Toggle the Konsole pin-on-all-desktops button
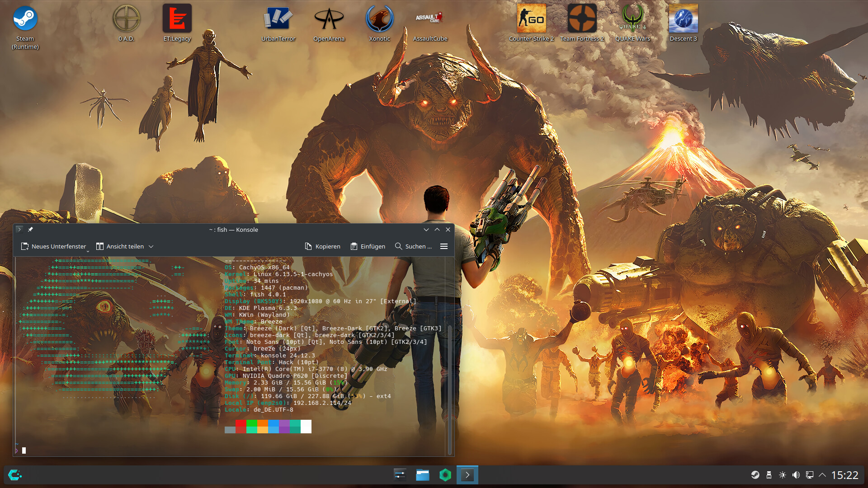 click(30, 230)
